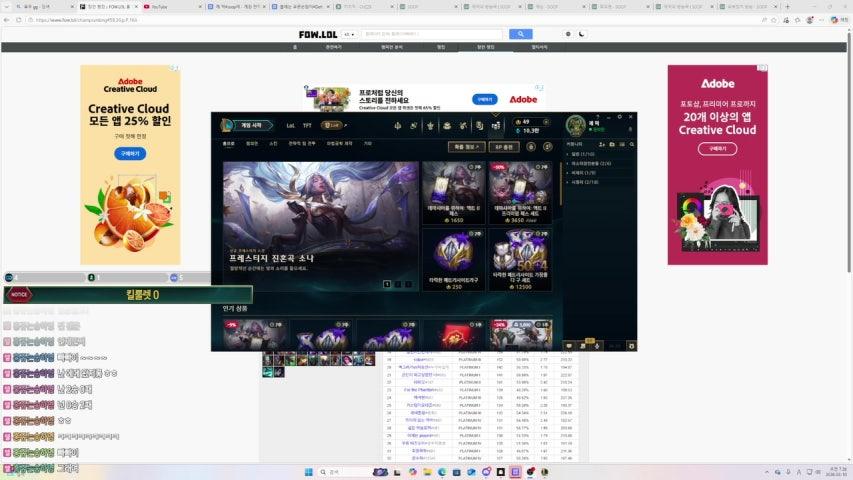Expand the first friend group in the social panel
Viewport: 853px width, 480px height.
(581, 154)
